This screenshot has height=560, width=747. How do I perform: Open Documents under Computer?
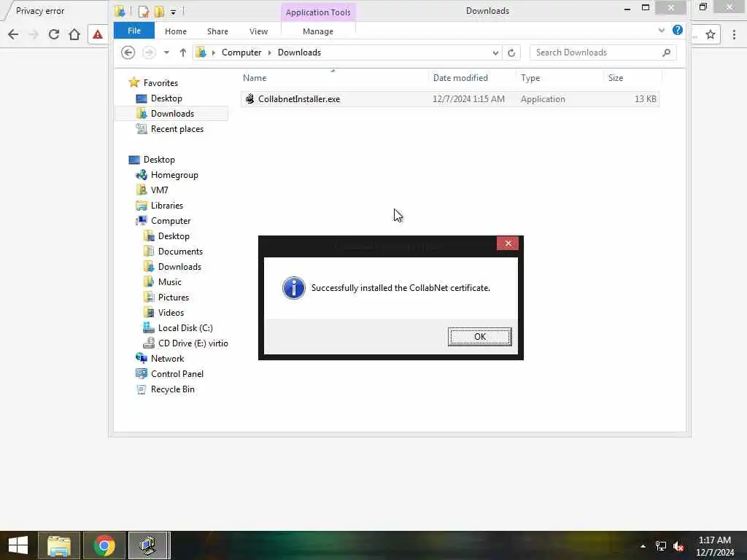point(180,252)
